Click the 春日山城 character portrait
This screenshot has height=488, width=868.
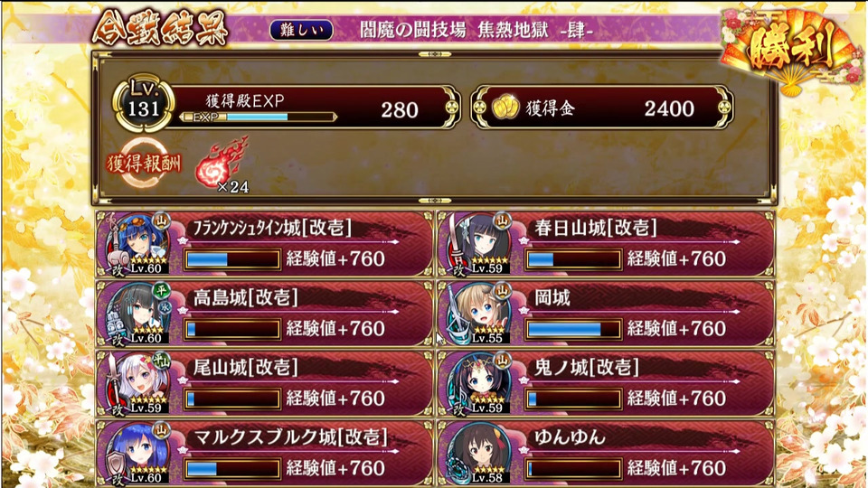click(x=478, y=244)
